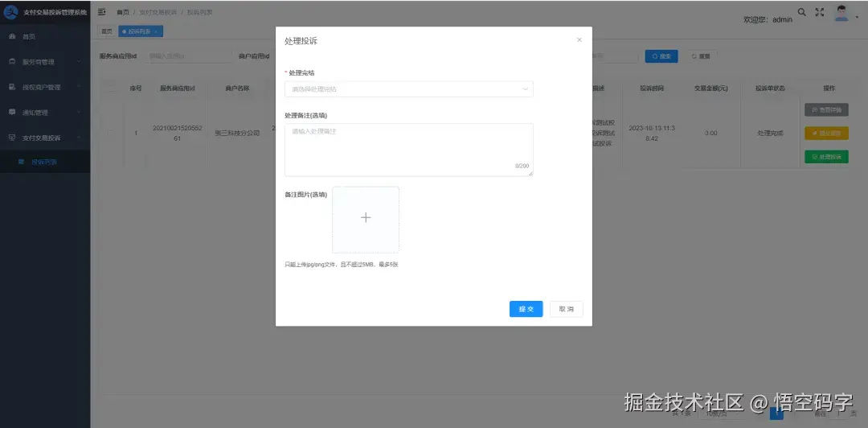Screen dimensions: 868x428
Task: Click the 处理备注 textarea
Action: 408,150
